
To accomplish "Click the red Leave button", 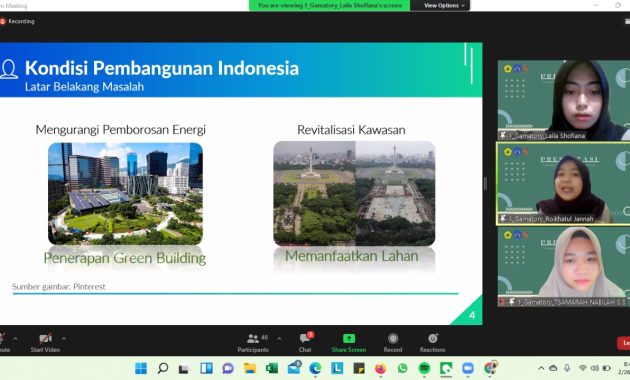I will click(x=624, y=343).
